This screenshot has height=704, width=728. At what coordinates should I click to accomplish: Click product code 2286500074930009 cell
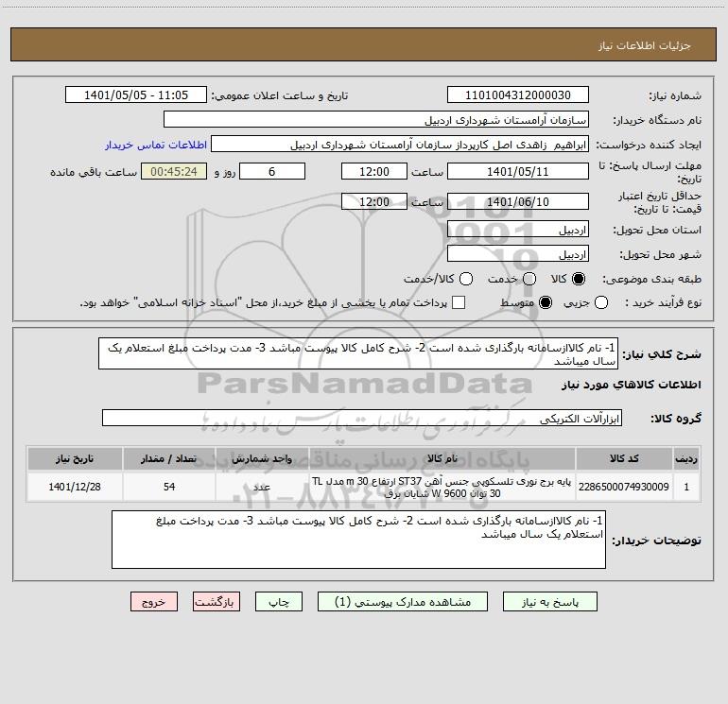click(624, 487)
